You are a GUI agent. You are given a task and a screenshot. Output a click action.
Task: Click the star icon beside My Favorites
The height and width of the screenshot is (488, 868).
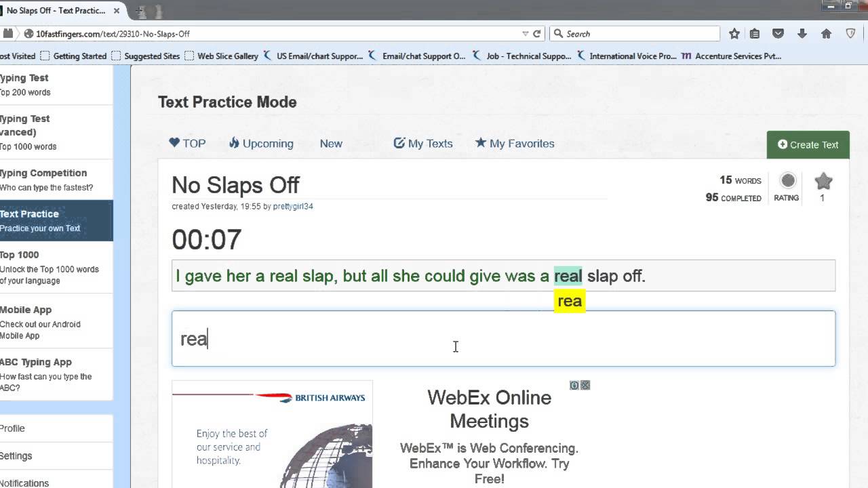pos(481,142)
